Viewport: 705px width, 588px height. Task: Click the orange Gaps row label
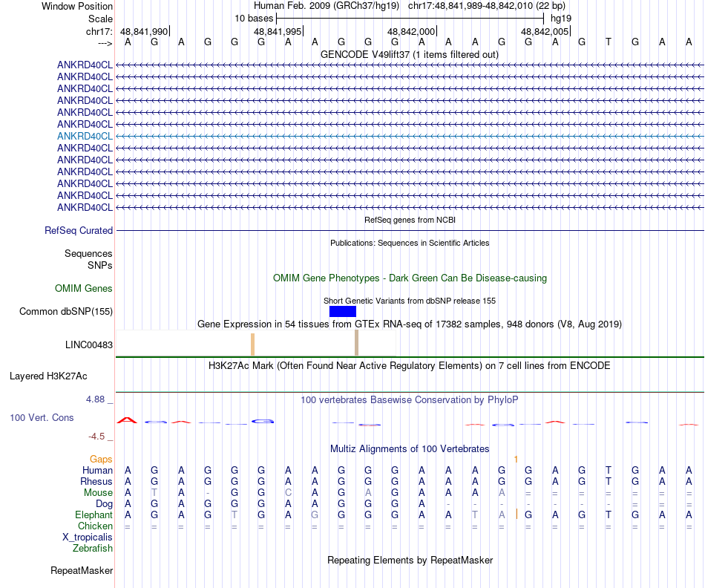[101, 459]
